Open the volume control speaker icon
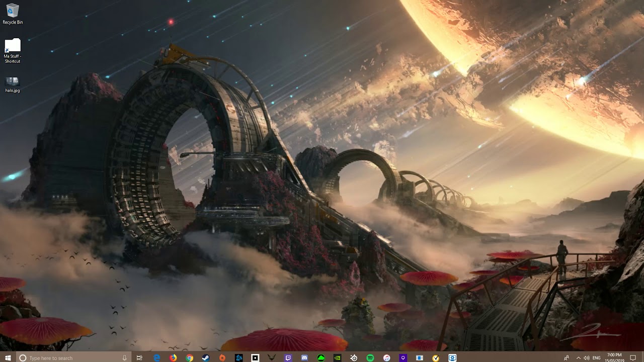Image resolution: width=644 pixels, height=362 pixels. (x=587, y=357)
